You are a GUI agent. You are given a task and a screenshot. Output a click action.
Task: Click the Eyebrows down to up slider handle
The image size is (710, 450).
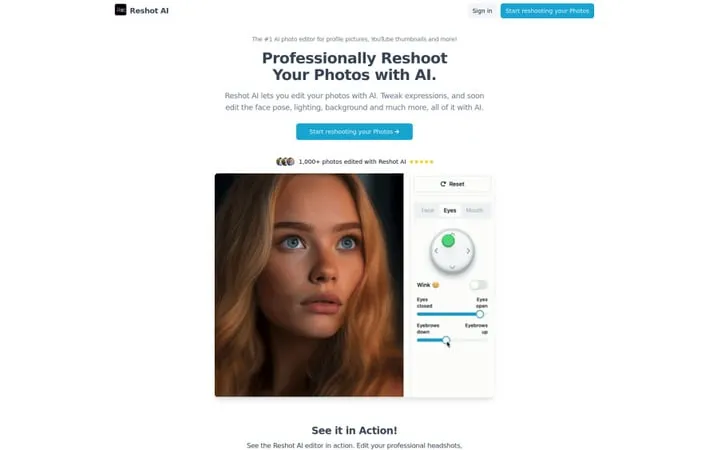(x=446, y=340)
